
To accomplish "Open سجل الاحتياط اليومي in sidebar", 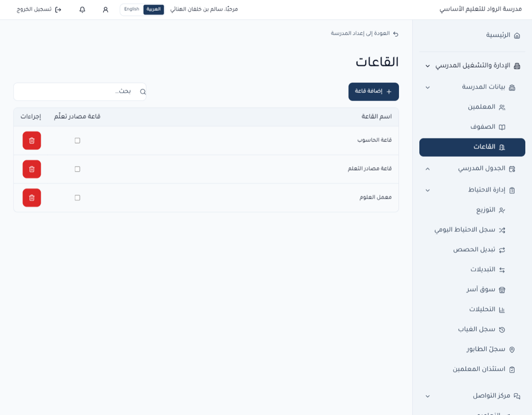I will click(473, 230).
